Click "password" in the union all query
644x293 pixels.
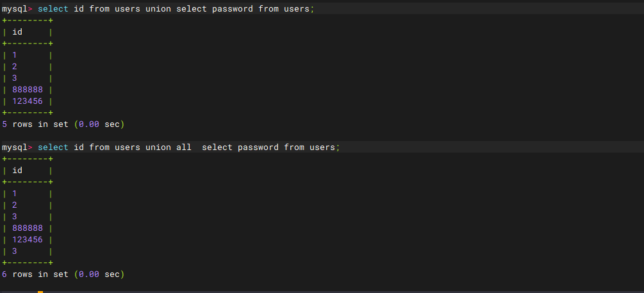(x=258, y=147)
